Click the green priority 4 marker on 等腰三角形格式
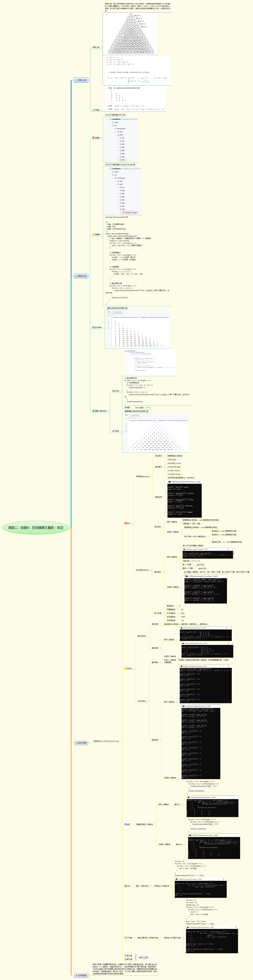Image resolution: width=253 pixels, height=980 pixels. click(x=93, y=411)
